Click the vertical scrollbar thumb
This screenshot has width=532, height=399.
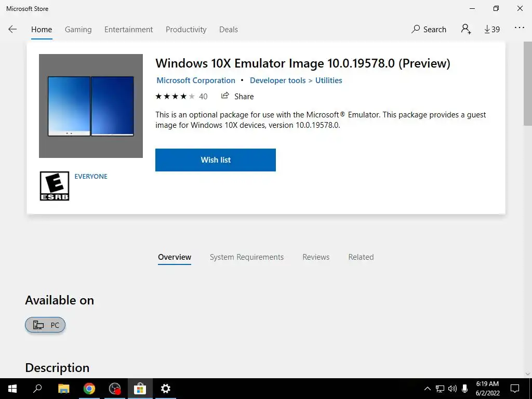click(x=528, y=83)
